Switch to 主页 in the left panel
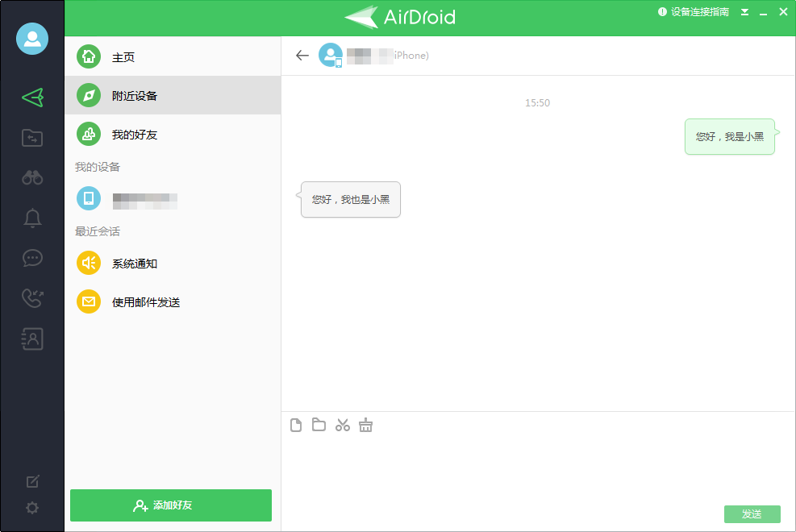 click(x=121, y=57)
